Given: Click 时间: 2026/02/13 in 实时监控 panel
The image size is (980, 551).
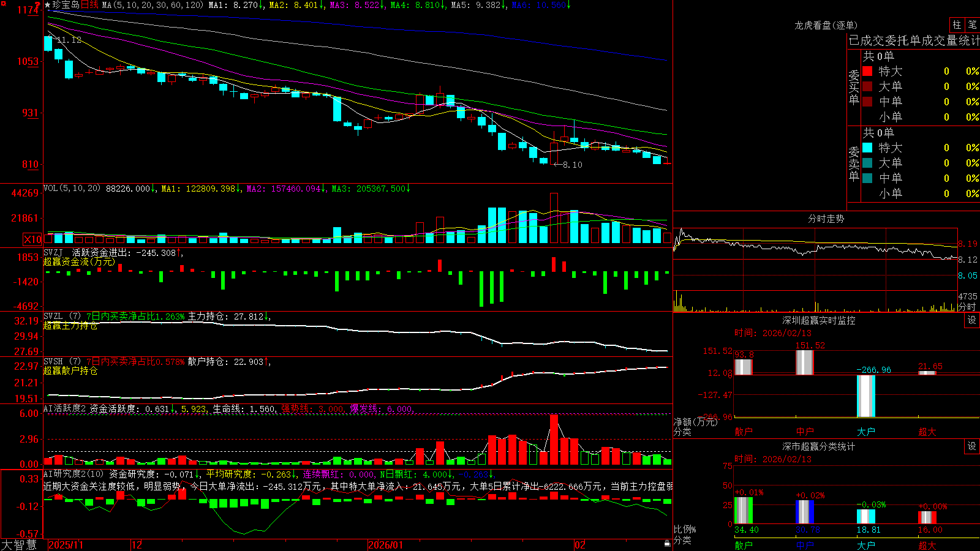Looking at the screenshot, I should pos(772,333).
